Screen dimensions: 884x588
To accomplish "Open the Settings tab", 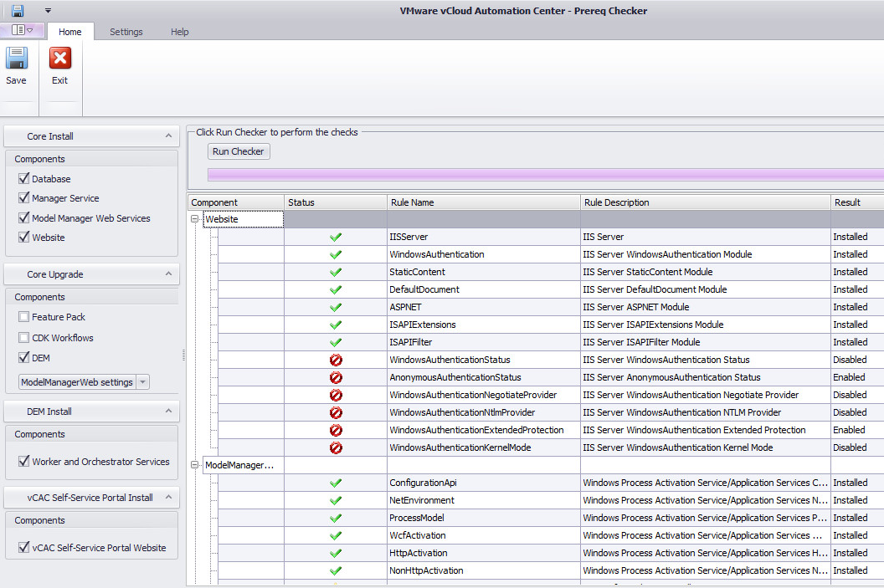I will tap(126, 32).
